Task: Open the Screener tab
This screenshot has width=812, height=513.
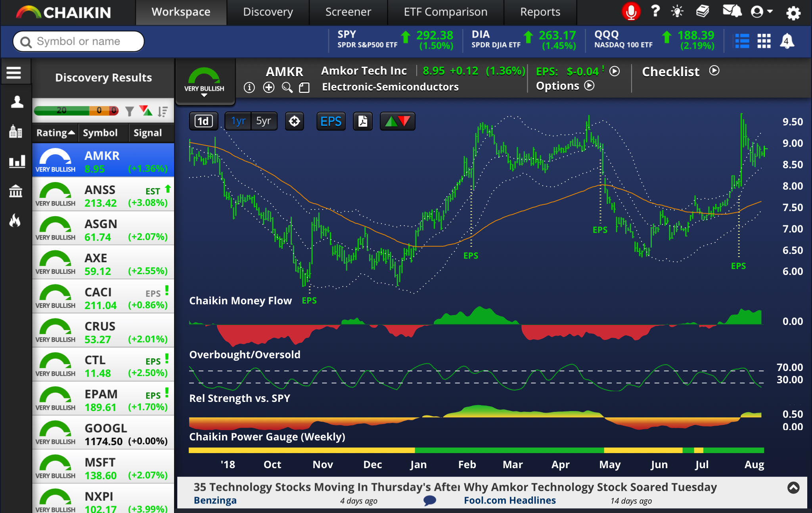Action: tap(348, 12)
